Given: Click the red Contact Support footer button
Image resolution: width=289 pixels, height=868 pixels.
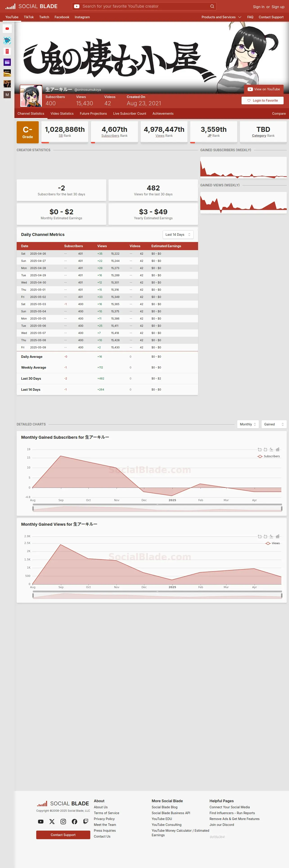Looking at the screenshot, I should point(63,835).
